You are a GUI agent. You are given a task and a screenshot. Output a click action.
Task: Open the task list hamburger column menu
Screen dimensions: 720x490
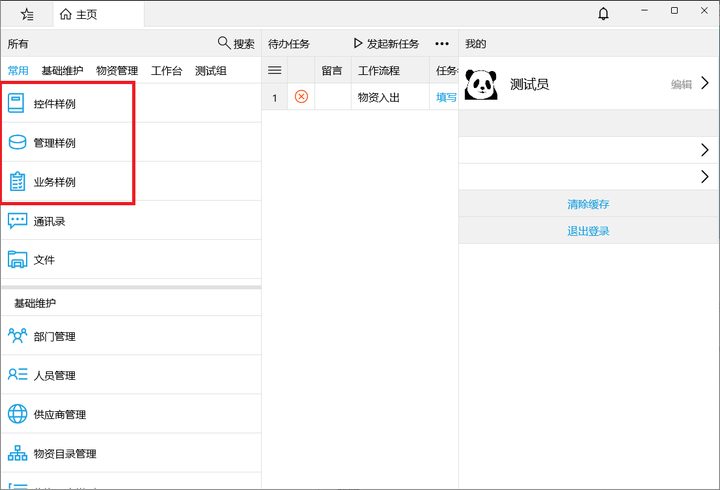(275, 70)
